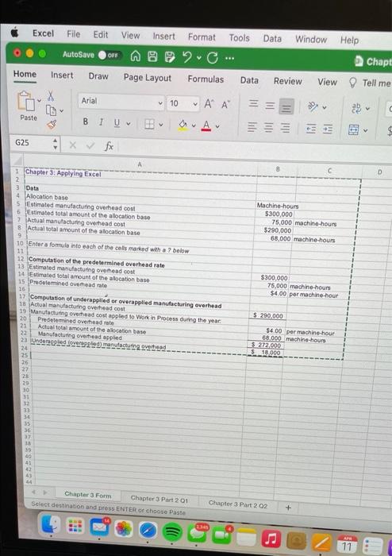Expand the Copy options arrow
This screenshot has width=392, height=556.
pyautogui.click(x=62, y=111)
